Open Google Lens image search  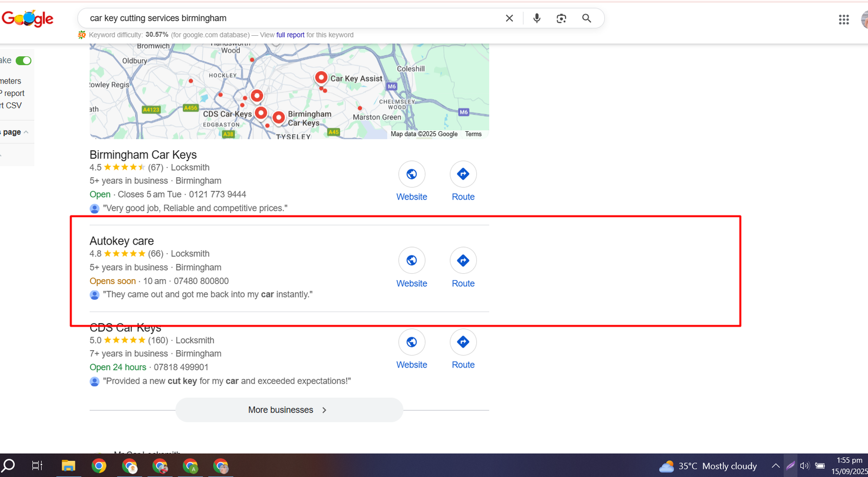point(561,18)
